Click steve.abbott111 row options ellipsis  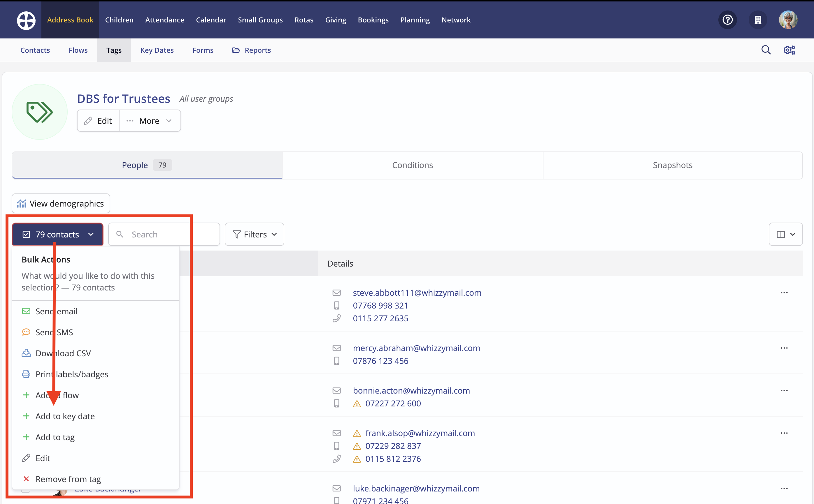pyautogui.click(x=784, y=293)
